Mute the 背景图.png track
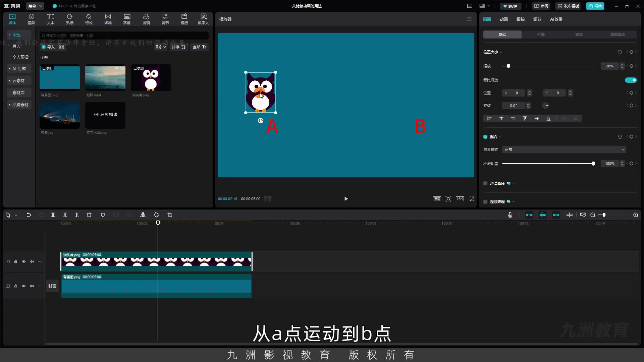Image resolution: width=644 pixels, height=362 pixels. (32, 286)
